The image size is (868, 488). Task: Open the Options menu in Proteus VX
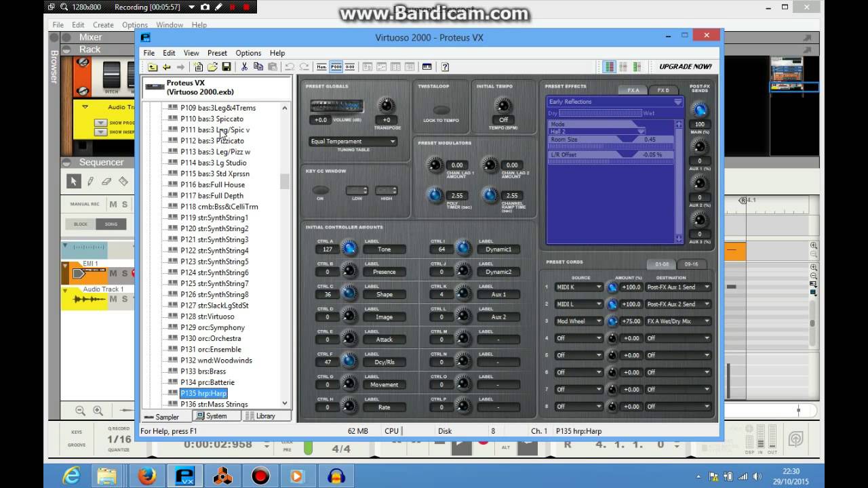point(248,53)
